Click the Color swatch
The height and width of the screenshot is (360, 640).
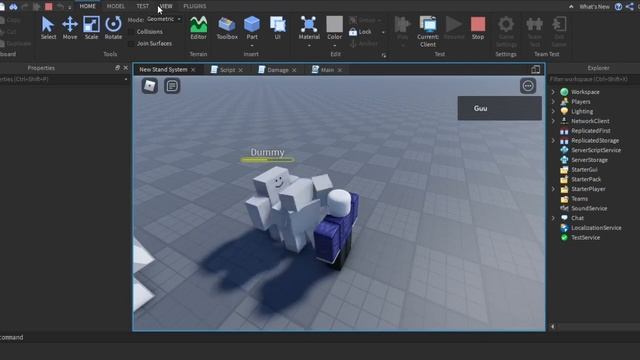[334, 24]
